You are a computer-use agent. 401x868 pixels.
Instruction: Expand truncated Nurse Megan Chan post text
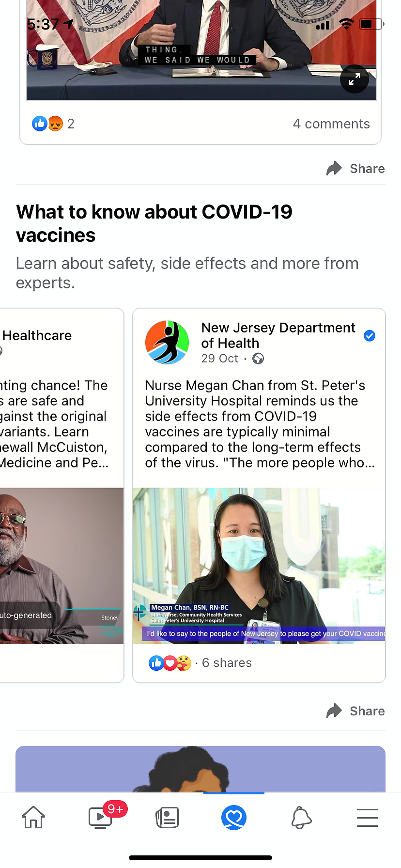[260, 424]
